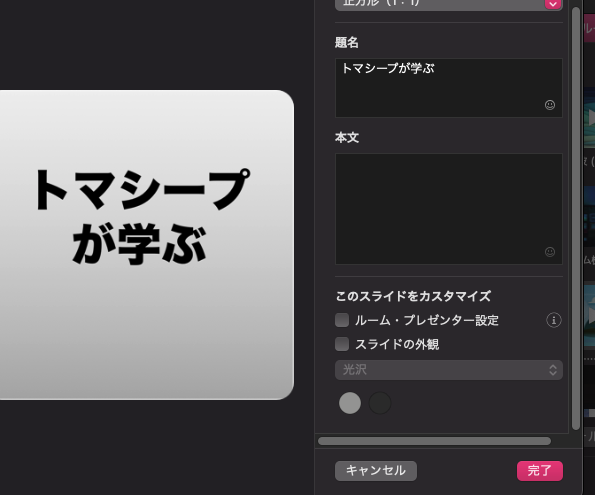Click into the 題名 text field
595x495 pixels.
pos(449,88)
